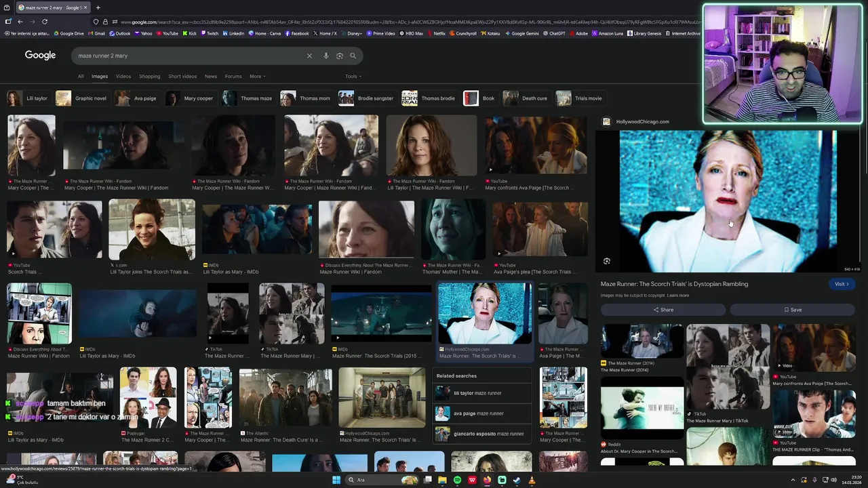Open large preview image of Ava Paige

(728, 201)
